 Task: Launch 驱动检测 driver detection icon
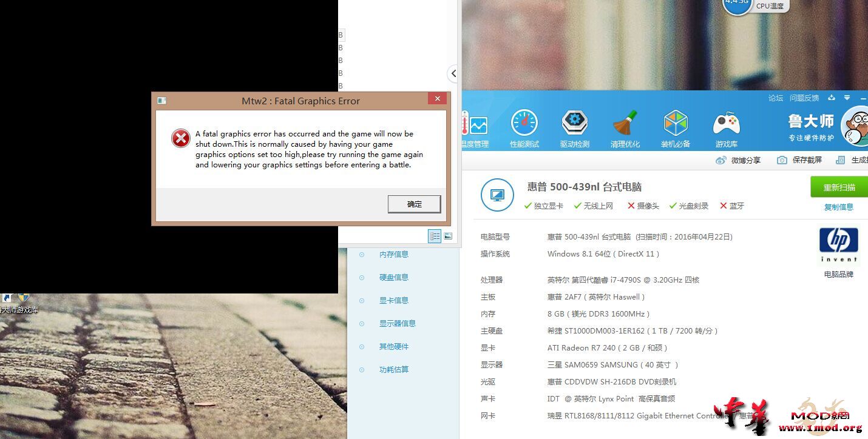click(574, 124)
